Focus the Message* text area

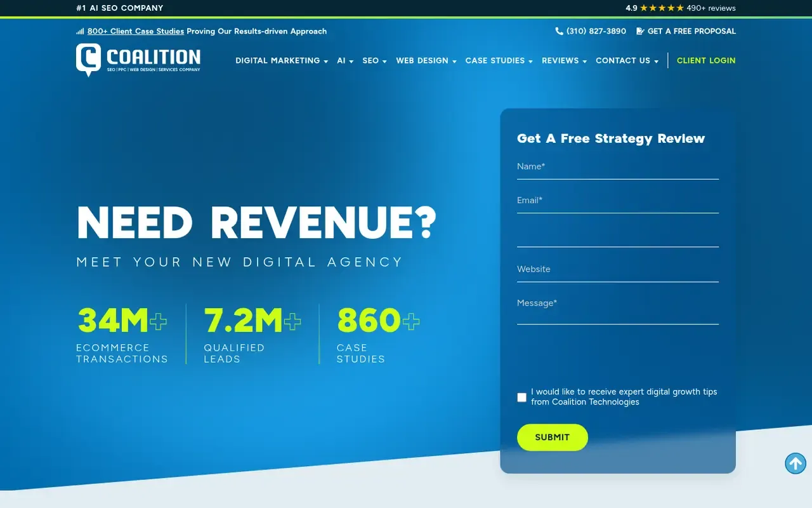[x=618, y=309]
